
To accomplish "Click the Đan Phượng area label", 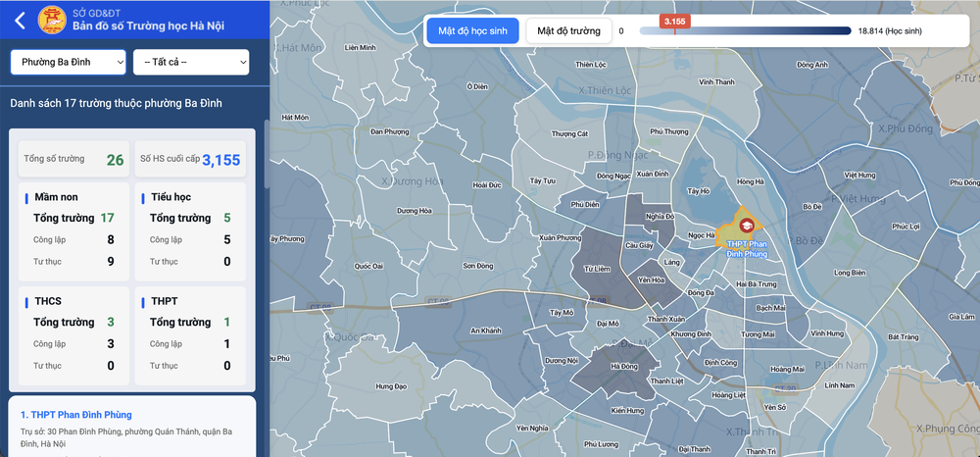I will [390, 132].
